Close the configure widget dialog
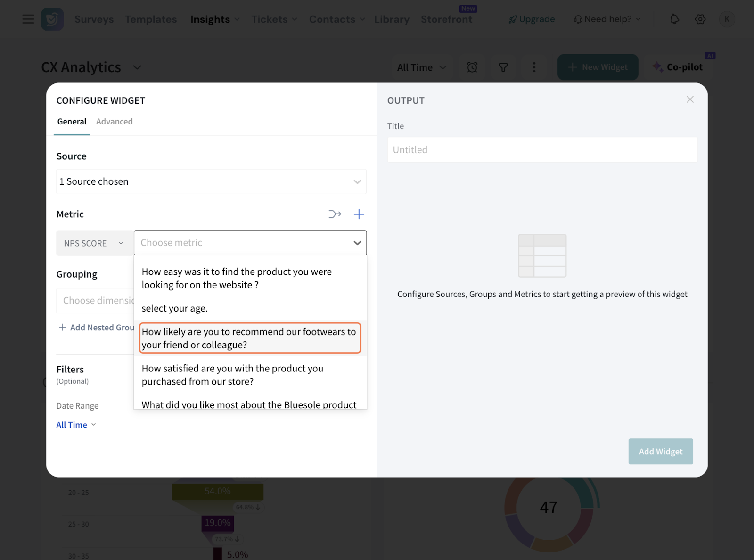 click(690, 99)
